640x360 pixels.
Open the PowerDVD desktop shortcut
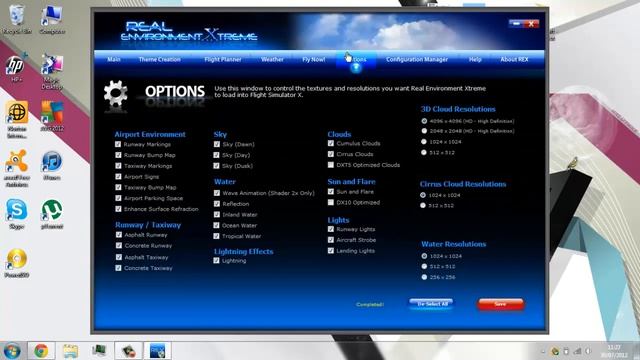tap(17, 263)
